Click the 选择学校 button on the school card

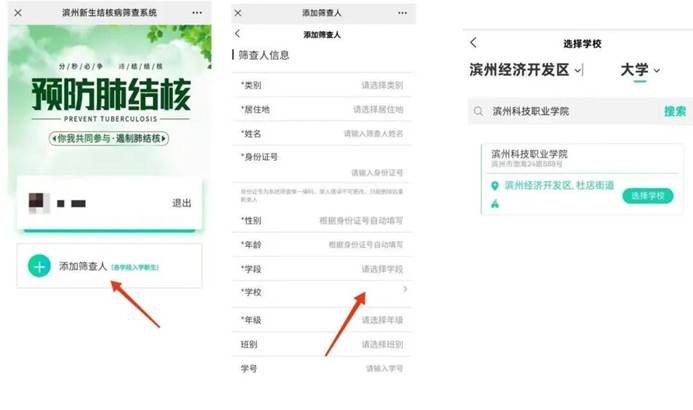click(647, 196)
